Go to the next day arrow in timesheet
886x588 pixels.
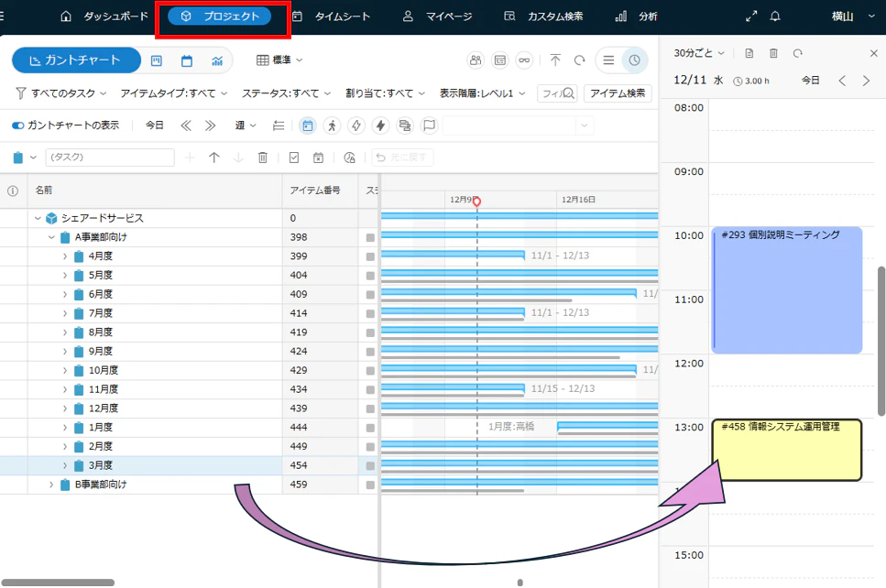[x=866, y=81]
